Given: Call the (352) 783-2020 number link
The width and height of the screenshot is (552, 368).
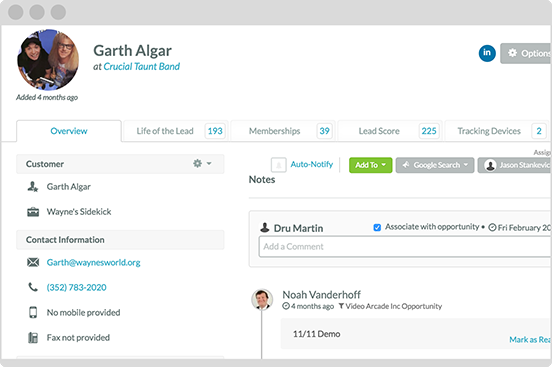Looking at the screenshot, I should (76, 287).
